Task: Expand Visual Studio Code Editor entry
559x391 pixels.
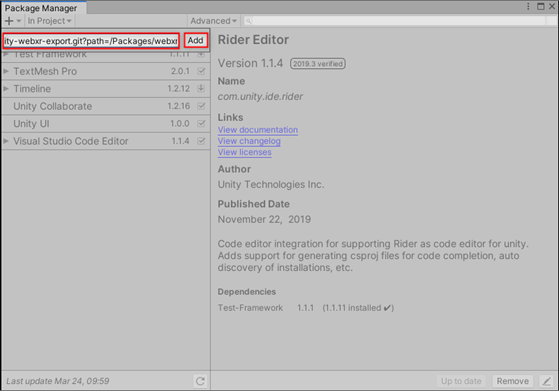Action: point(6,141)
